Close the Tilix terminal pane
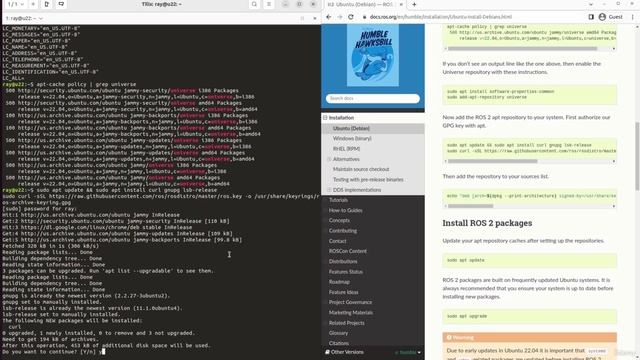This screenshot has height=360, width=640. [315, 18]
